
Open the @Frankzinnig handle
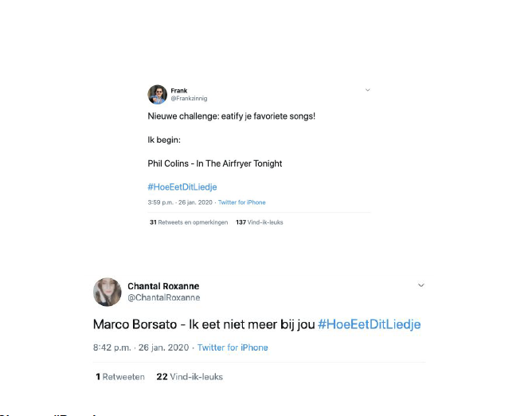[189, 99]
